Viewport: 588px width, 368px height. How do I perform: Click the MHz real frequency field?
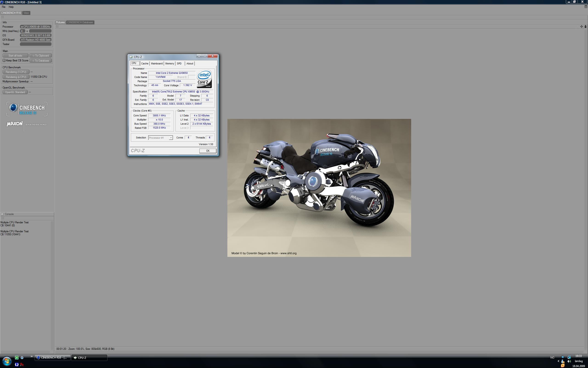pyautogui.click(x=40, y=31)
